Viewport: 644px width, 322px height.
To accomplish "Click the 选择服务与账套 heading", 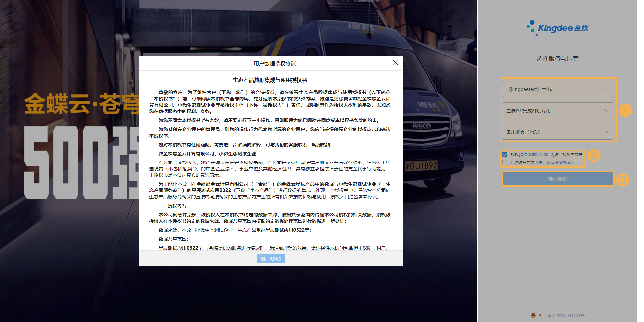I will coord(558,59).
